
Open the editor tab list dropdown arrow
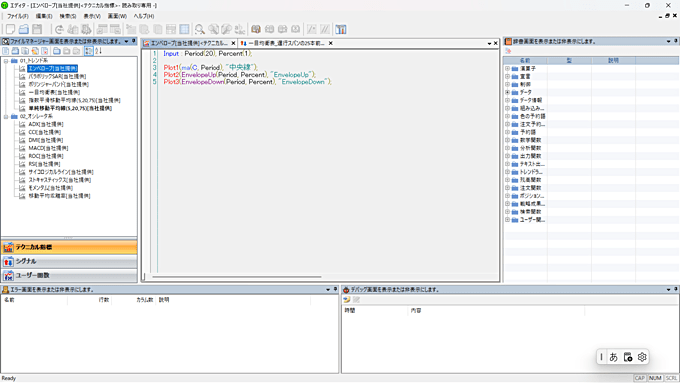489,43
